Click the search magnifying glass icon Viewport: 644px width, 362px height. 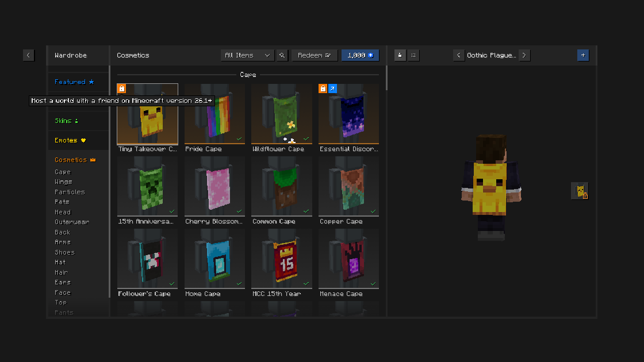[x=281, y=55]
